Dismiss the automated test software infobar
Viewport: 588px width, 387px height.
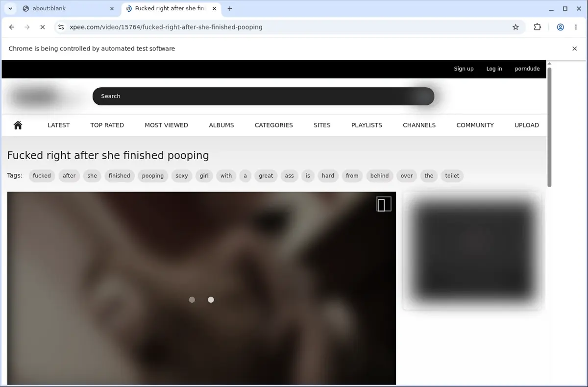(x=574, y=48)
